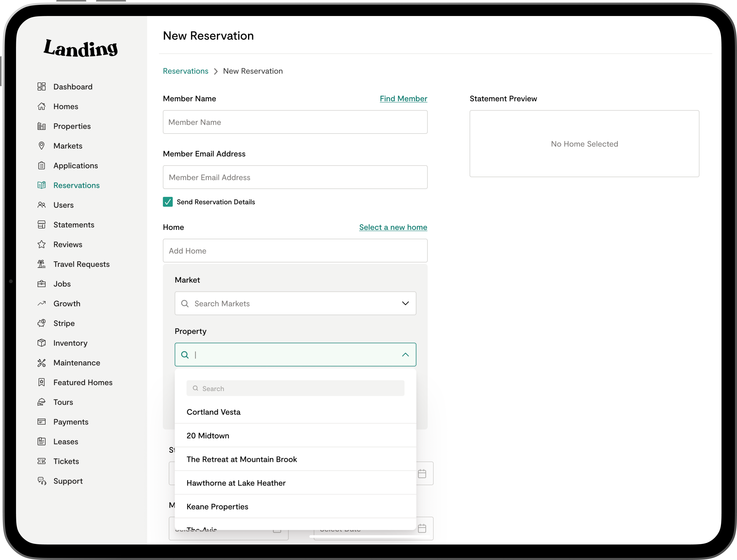Image resolution: width=737 pixels, height=560 pixels.
Task: Select Cortland Vesta from property list
Action: pos(213,412)
